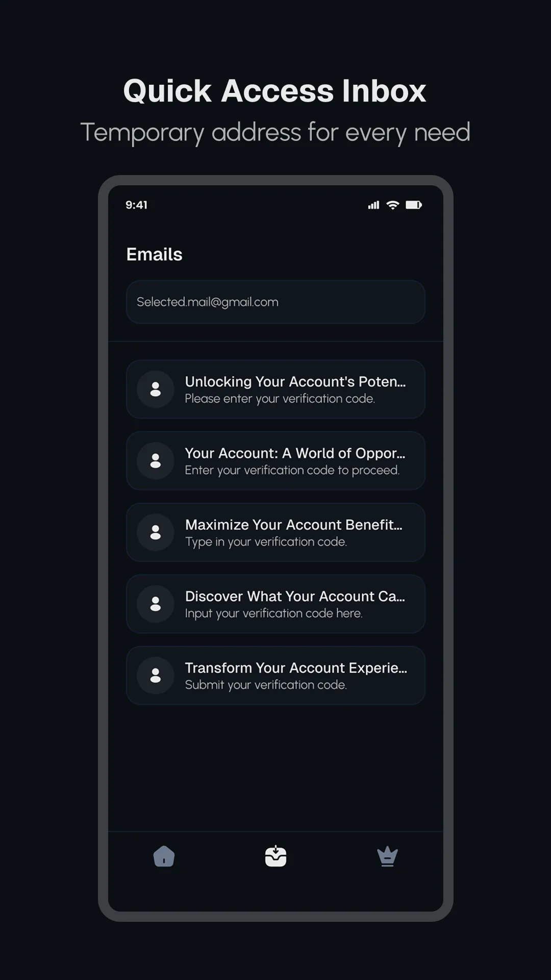Open "Transform Your Account Experie..." email
Screen dimensions: 551x980
[x=296, y=668]
